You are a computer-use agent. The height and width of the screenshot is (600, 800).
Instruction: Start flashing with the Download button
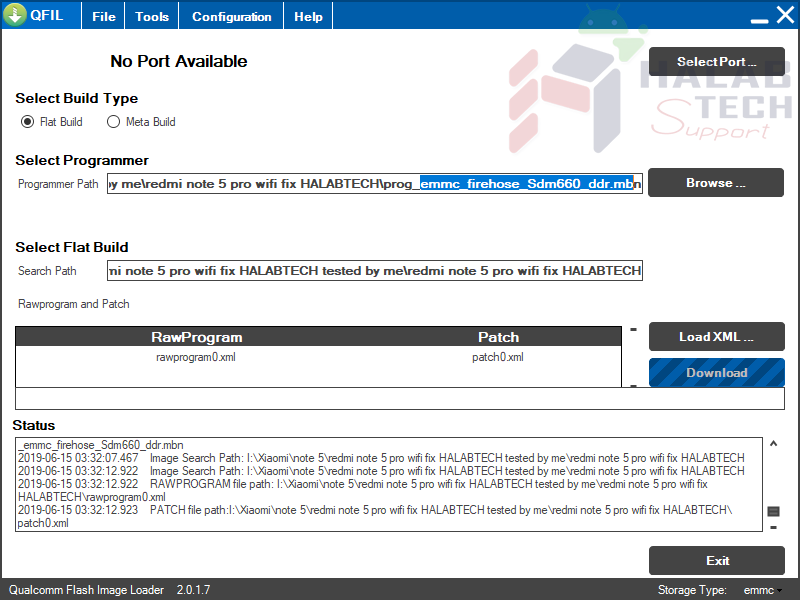(x=716, y=372)
